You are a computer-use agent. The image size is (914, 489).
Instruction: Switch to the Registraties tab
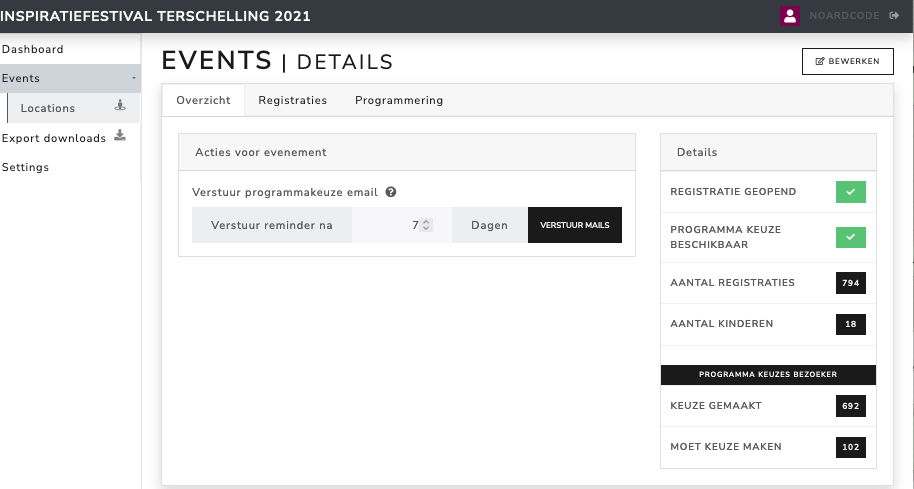point(292,100)
